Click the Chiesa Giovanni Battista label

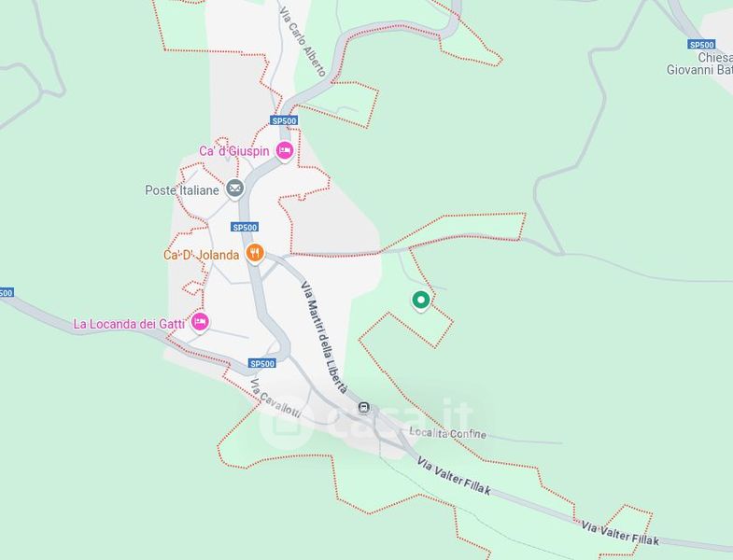(699, 64)
